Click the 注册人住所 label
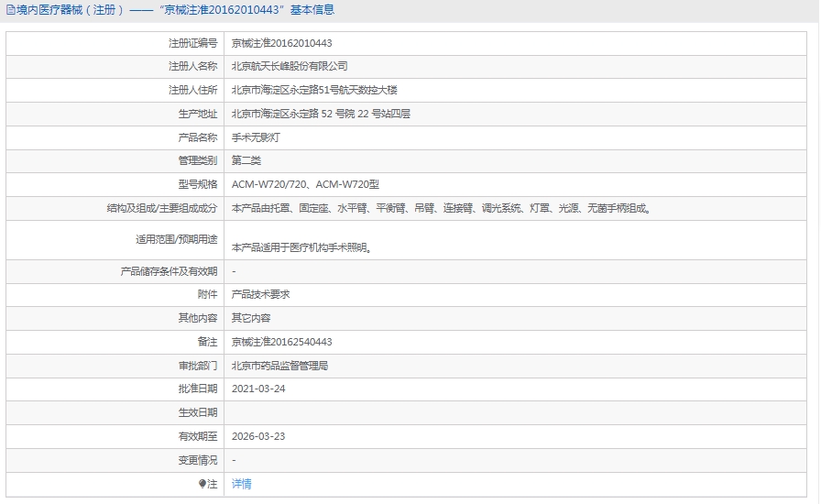Screen dimensions: 821x504 click(x=192, y=90)
